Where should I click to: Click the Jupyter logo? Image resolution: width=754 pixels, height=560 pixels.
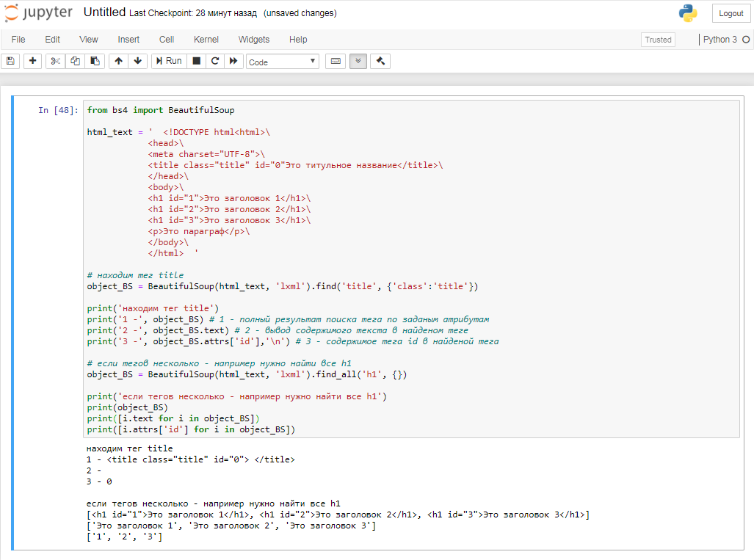(38, 12)
